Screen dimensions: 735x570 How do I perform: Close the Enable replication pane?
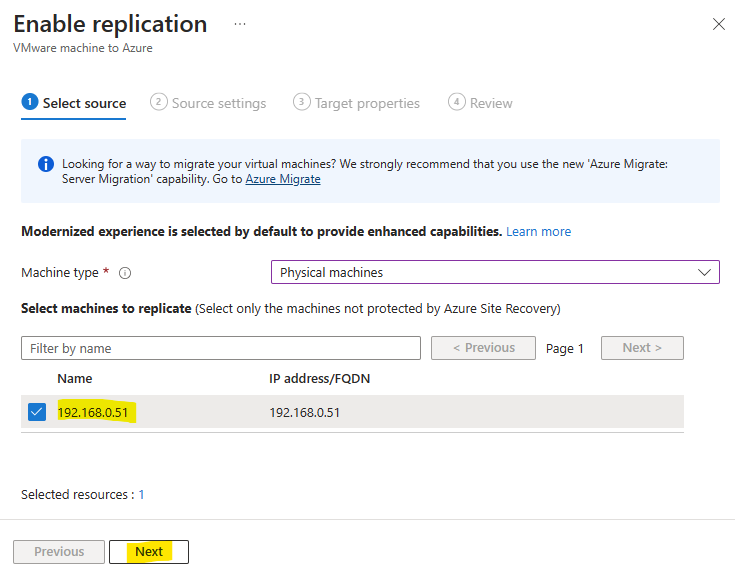pyautogui.click(x=719, y=24)
